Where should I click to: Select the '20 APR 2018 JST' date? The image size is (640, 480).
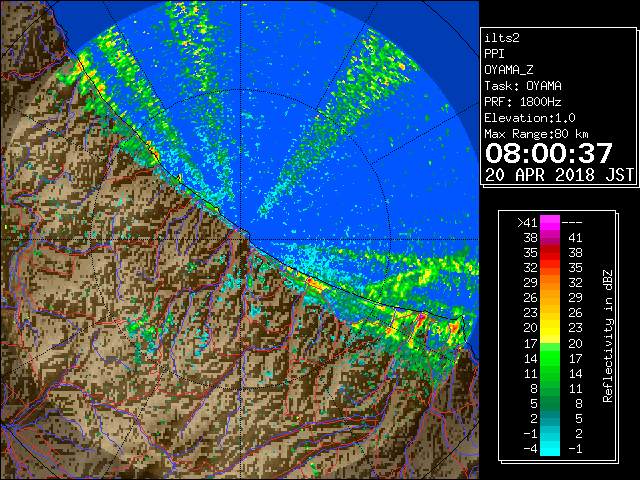point(559,175)
